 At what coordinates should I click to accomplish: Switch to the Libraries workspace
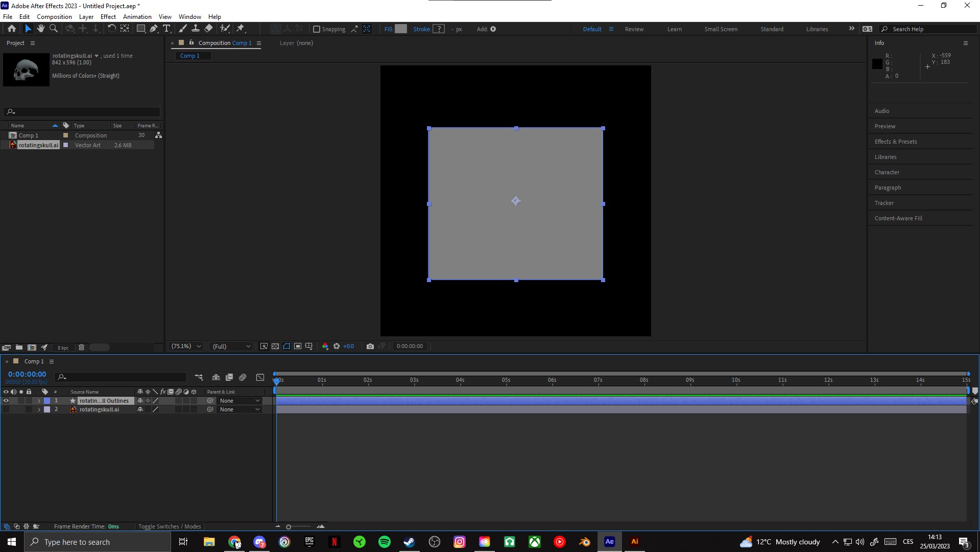coord(817,29)
